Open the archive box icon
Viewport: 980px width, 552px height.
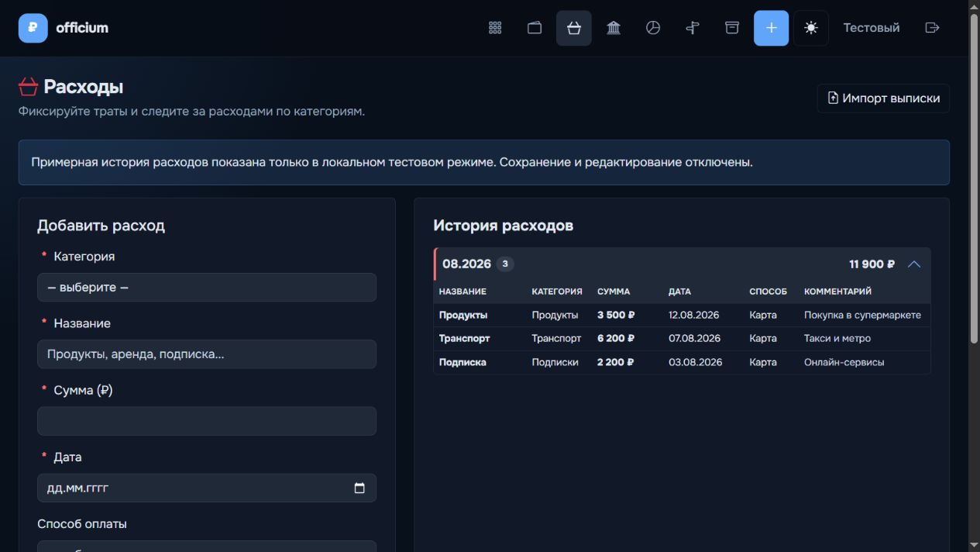732,28
